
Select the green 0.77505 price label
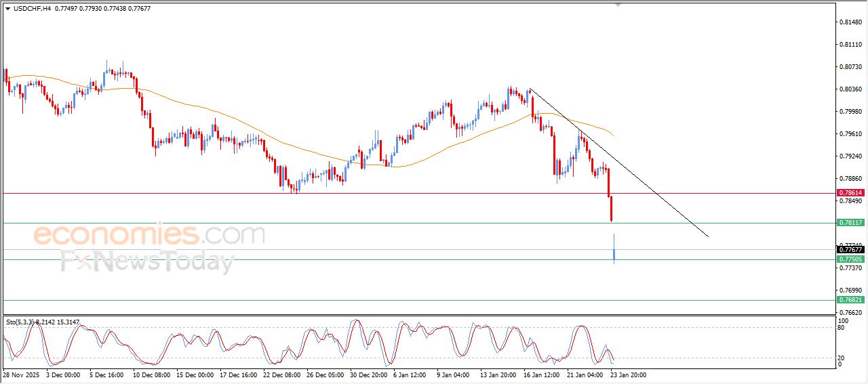point(850,259)
